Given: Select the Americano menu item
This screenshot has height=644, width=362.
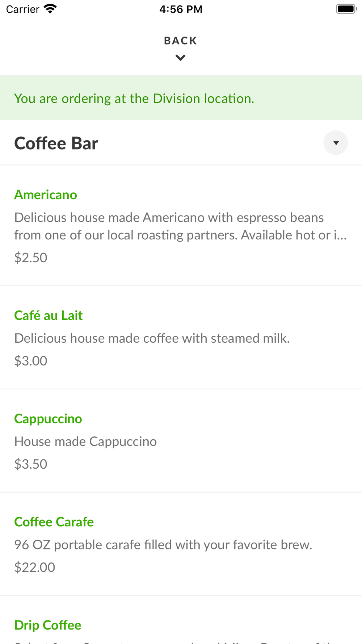Looking at the screenshot, I should [x=46, y=195].
